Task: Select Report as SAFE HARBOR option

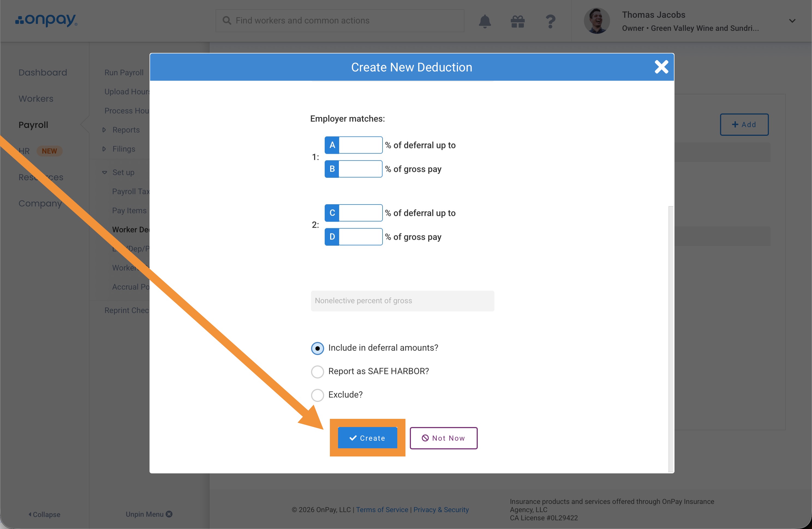Action: pos(317,371)
